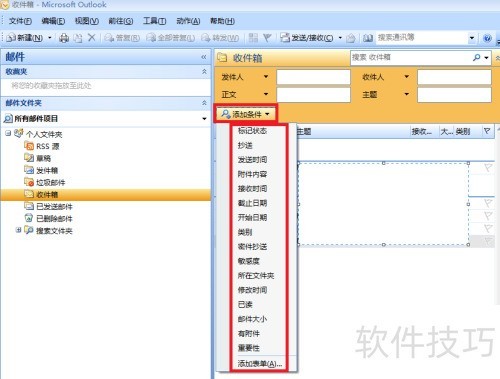
Task: Click the 转发(W) forward button
Action: point(220,38)
